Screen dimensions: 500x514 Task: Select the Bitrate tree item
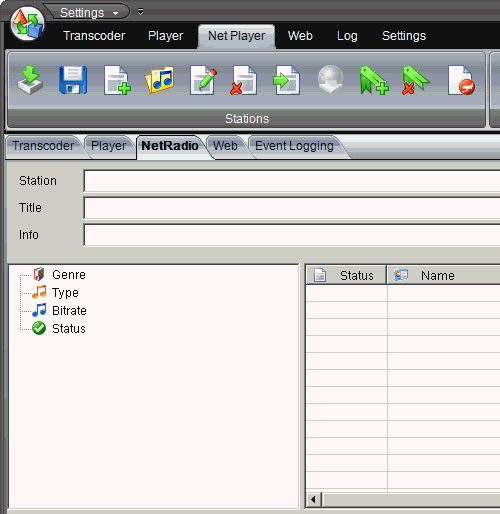69,311
